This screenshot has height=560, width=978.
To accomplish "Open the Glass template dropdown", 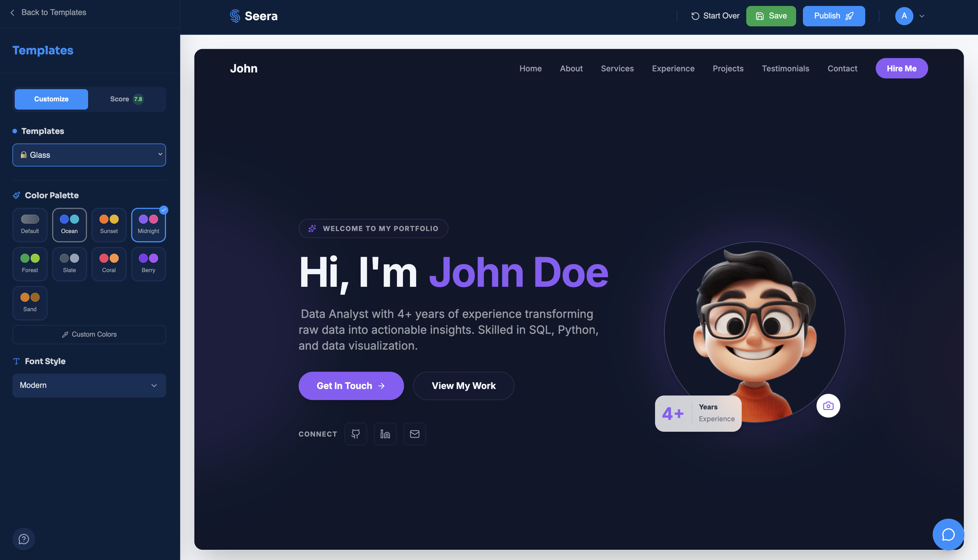I will [89, 155].
